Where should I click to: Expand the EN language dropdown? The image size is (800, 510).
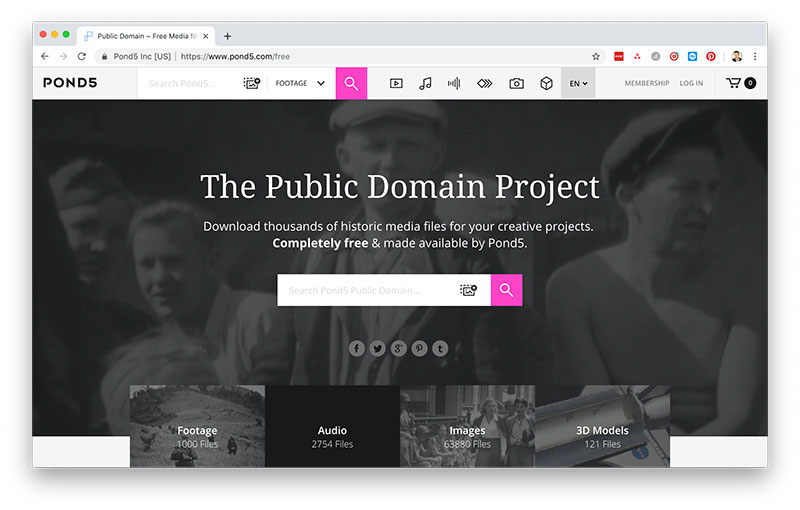coord(578,83)
